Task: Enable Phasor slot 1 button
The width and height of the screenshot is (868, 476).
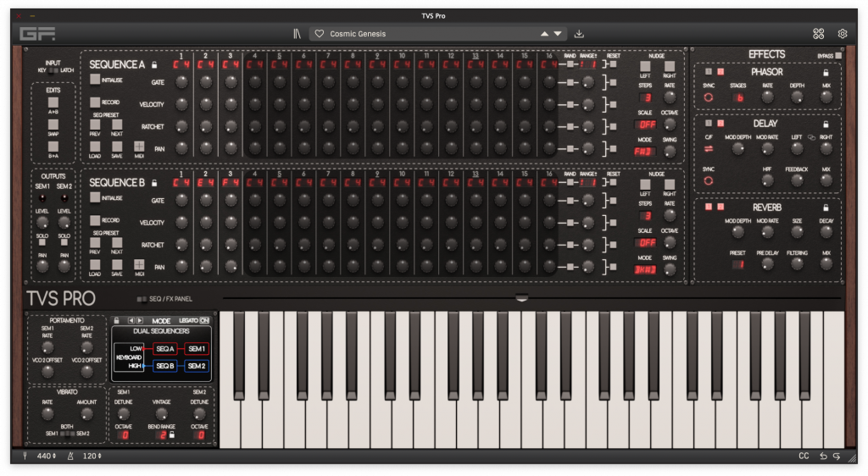Action: 708,72
